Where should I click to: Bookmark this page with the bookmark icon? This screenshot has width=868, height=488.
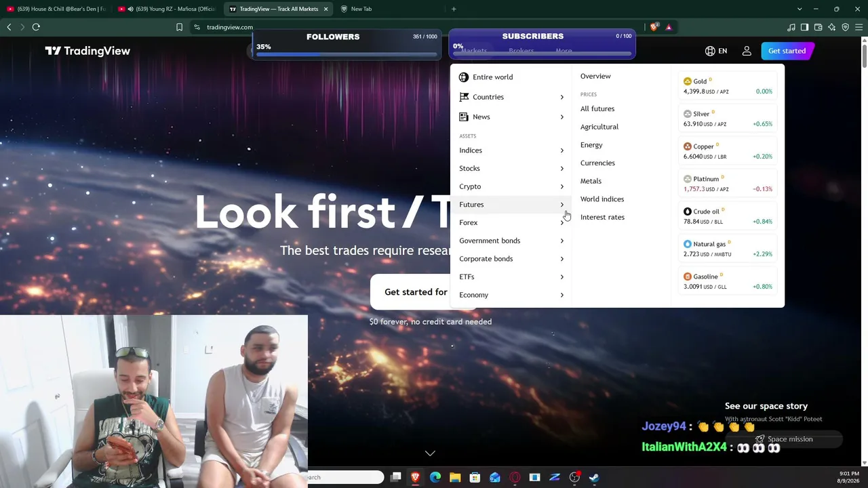click(x=179, y=27)
